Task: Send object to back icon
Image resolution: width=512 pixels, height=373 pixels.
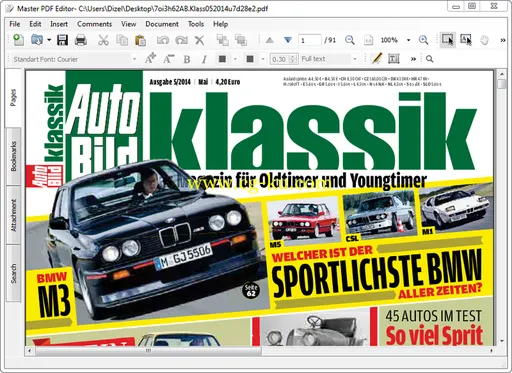Action: point(240,40)
